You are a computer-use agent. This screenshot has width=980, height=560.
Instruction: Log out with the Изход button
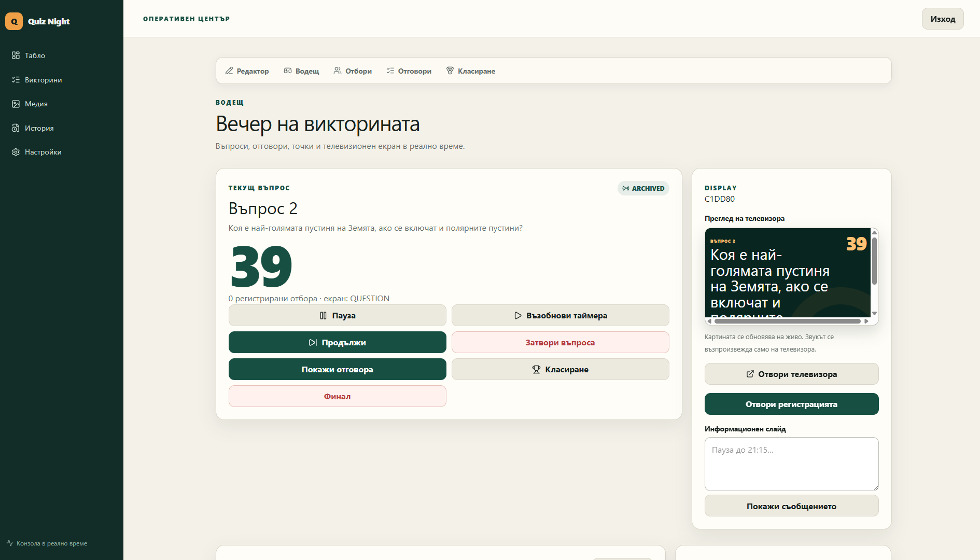pos(943,19)
